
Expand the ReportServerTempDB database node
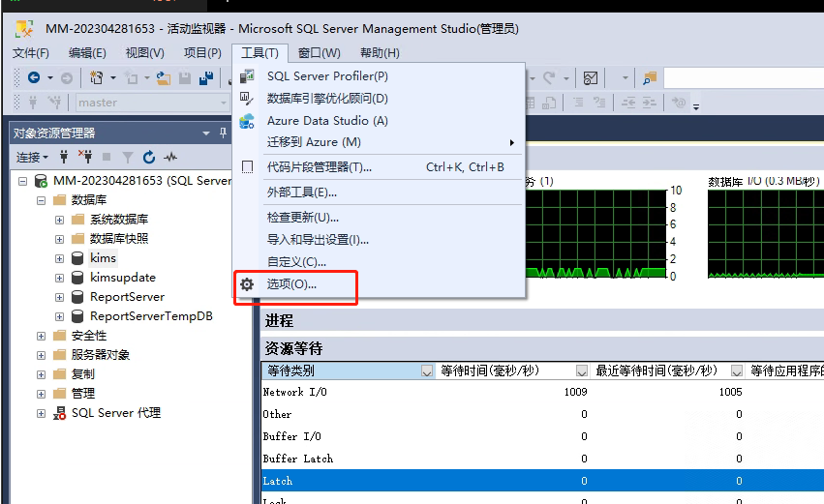pyautogui.click(x=59, y=316)
